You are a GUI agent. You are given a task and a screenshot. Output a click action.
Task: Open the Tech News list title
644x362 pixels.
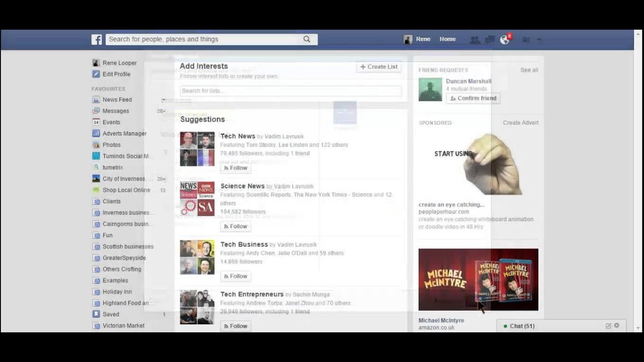(237, 136)
